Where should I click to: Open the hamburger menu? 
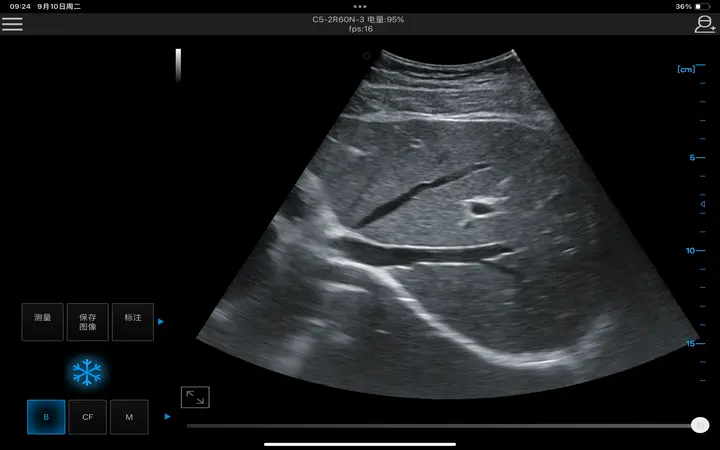coord(12,24)
